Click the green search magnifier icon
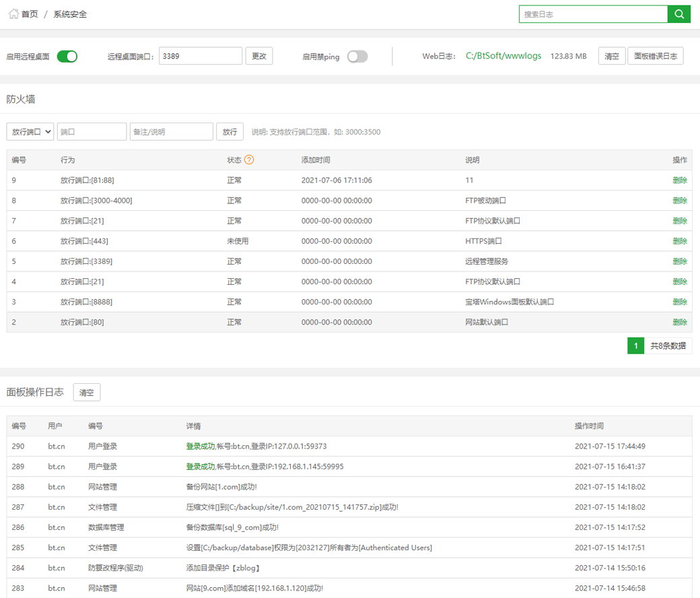Screen dimensions: 700x598 [x=678, y=14]
